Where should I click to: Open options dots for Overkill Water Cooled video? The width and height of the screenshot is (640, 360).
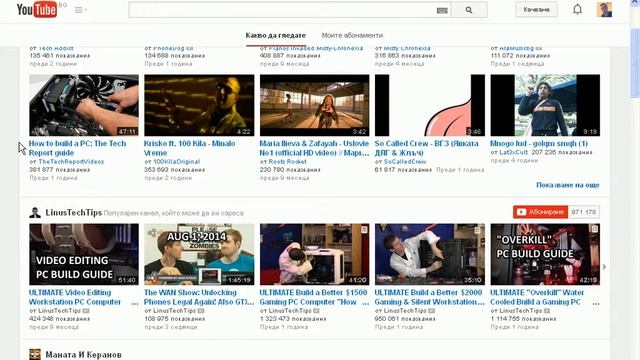pyautogui.click(x=596, y=304)
